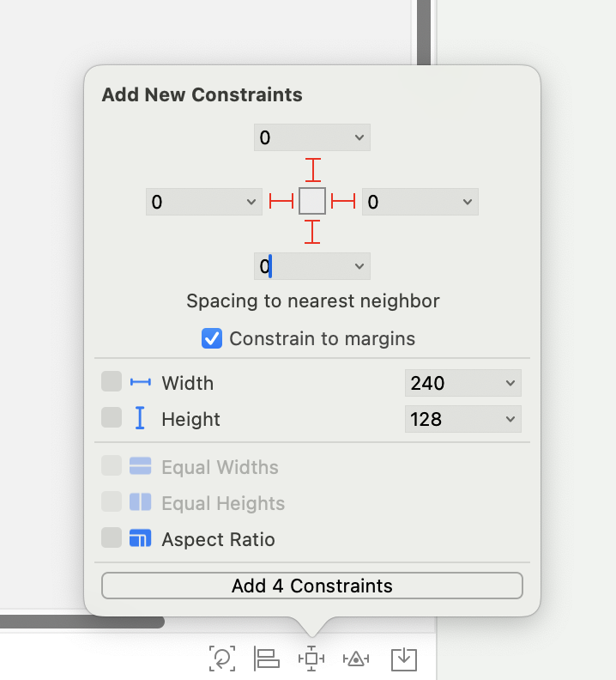Screen dimensions: 616x680
Task: Toggle the bottom spacing red strut
Action: pos(313,232)
